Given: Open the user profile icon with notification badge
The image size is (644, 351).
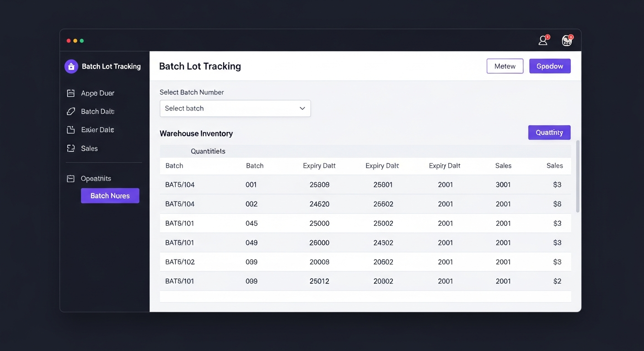Looking at the screenshot, I should point(542,40).
